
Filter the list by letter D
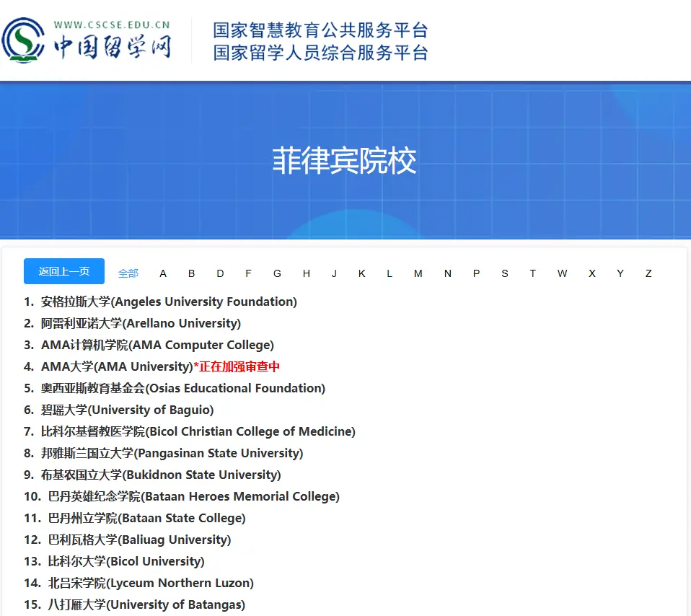tap(220, 273)
